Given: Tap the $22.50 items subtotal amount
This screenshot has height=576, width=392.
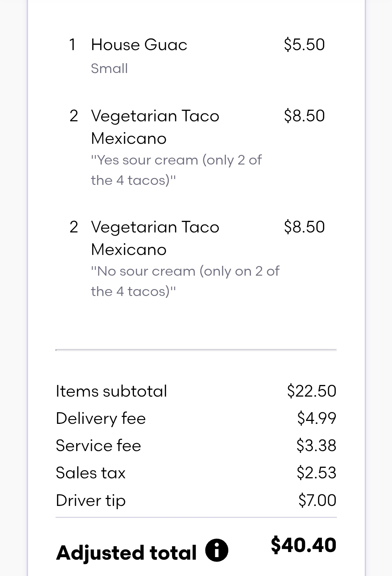Looking at the screenshot, I should (x=311, y=391).
